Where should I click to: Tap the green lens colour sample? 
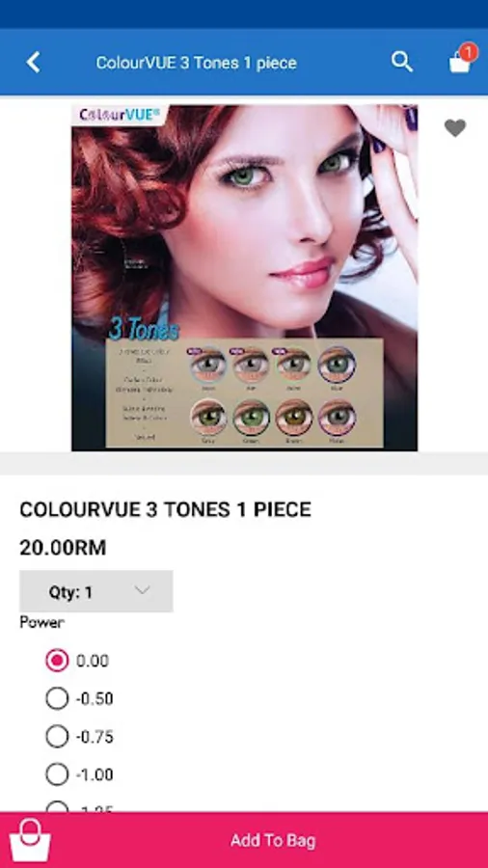(251, 419)
